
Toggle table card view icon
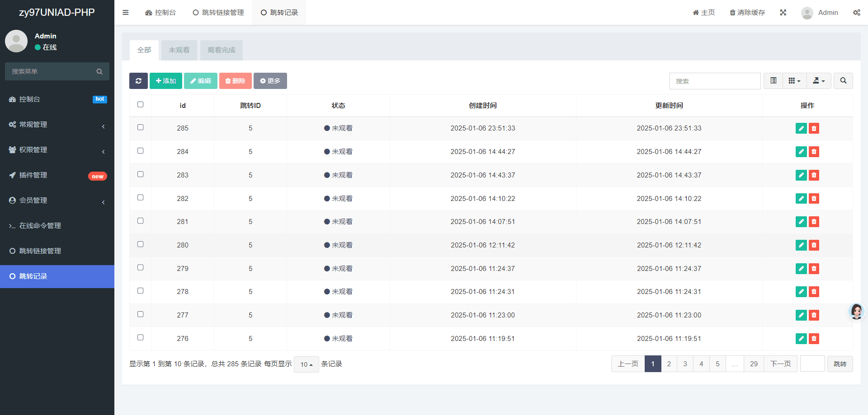(774, 81)
